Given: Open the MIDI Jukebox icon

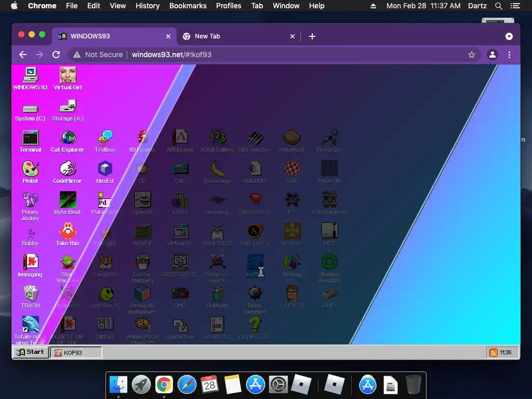Looking at the screenshot, I should 255,141.
